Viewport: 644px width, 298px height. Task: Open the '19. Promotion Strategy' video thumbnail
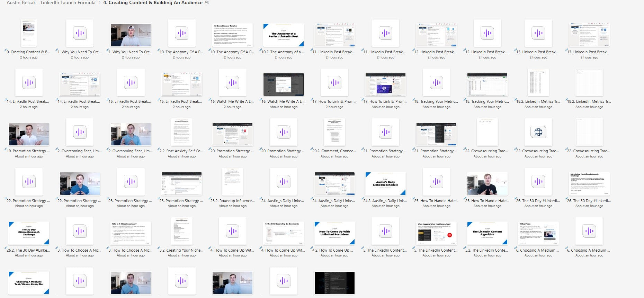[29, 134]
